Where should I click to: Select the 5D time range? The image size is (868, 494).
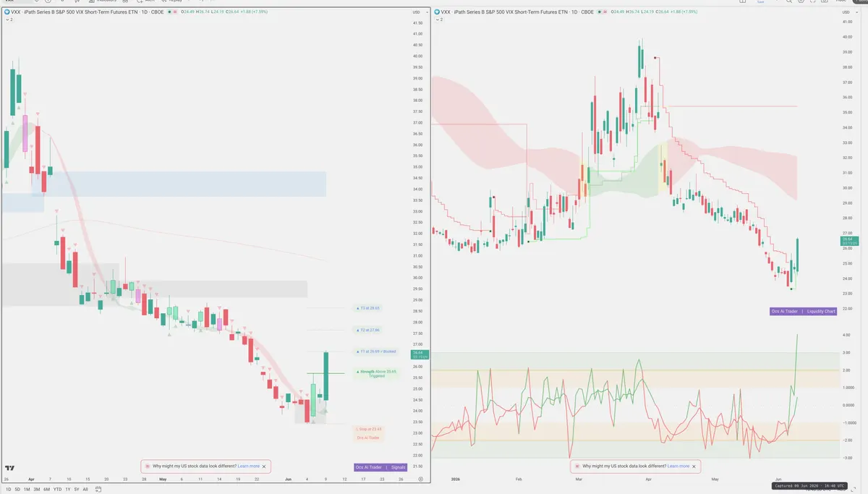click(x=17, y=490)
